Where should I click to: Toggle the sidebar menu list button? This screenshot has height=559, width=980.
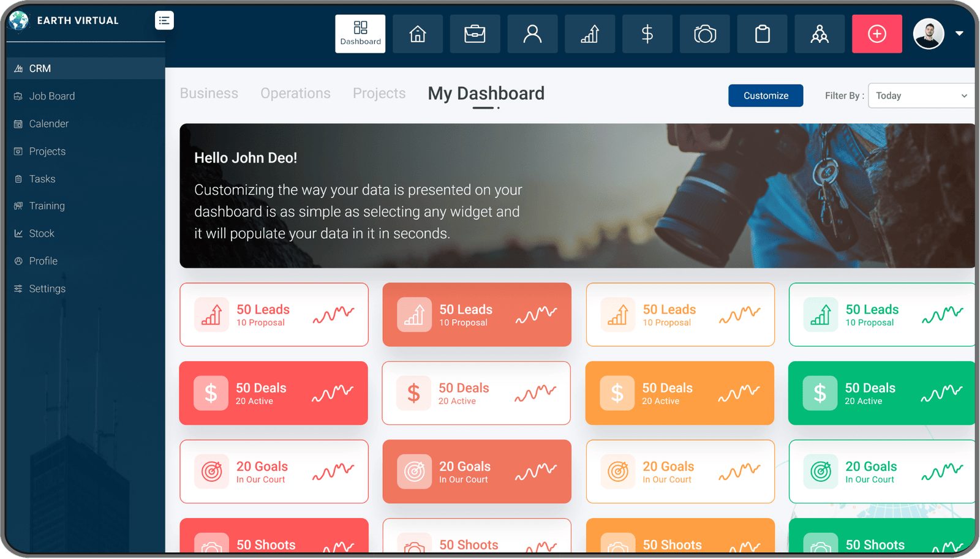tap(164, 20)
